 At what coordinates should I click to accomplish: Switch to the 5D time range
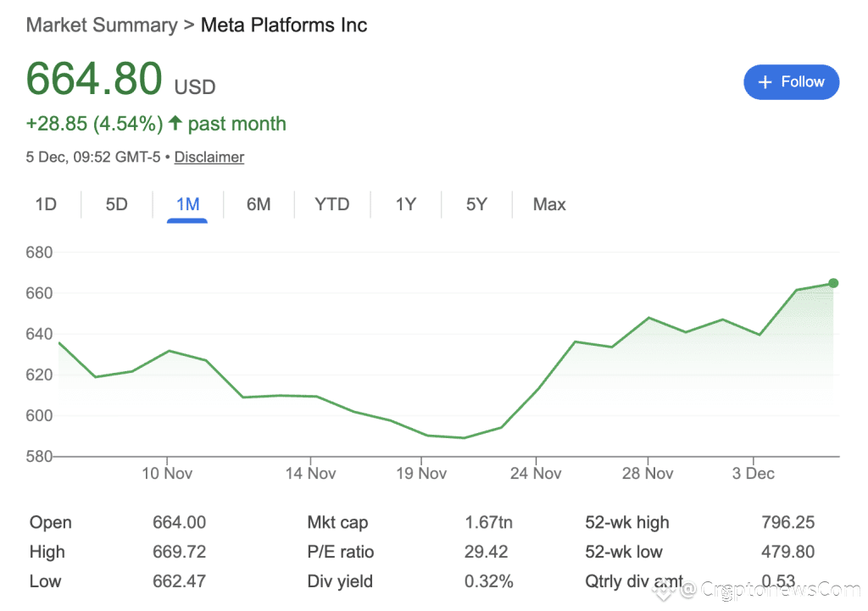[116, 204]
